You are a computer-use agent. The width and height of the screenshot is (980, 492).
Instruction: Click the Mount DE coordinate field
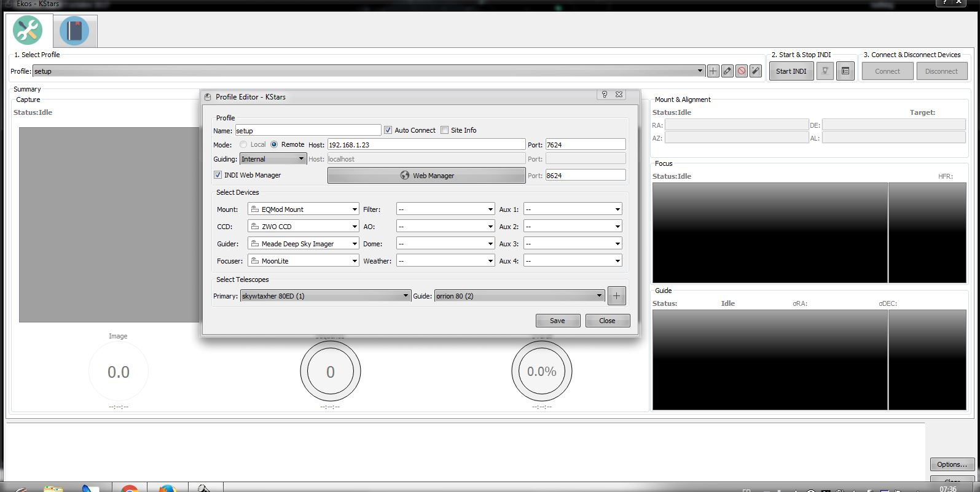[894, 125]
